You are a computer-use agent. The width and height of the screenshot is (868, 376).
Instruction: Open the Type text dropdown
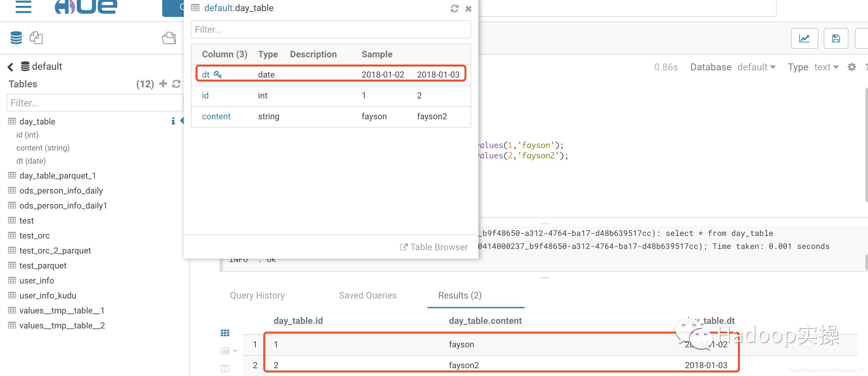(826, 67)
